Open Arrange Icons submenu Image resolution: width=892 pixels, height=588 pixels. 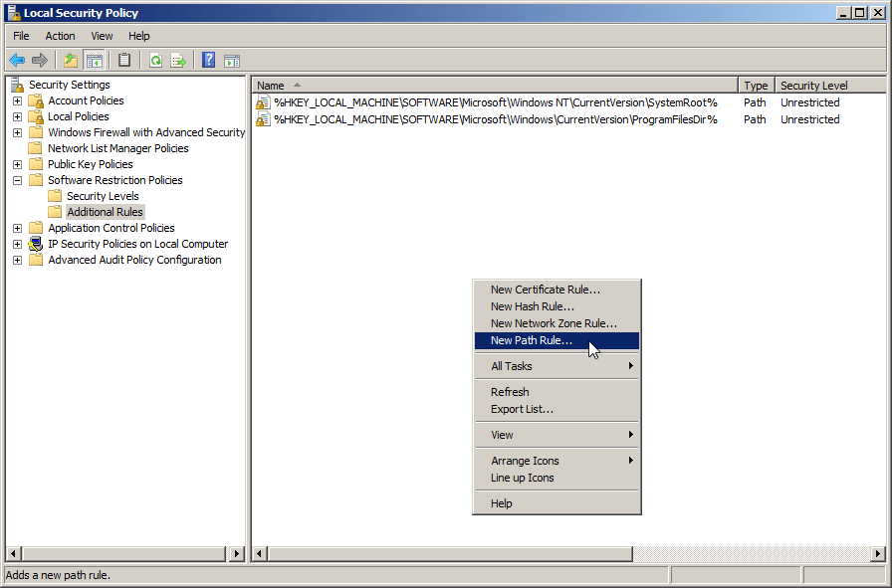(557, 461)
